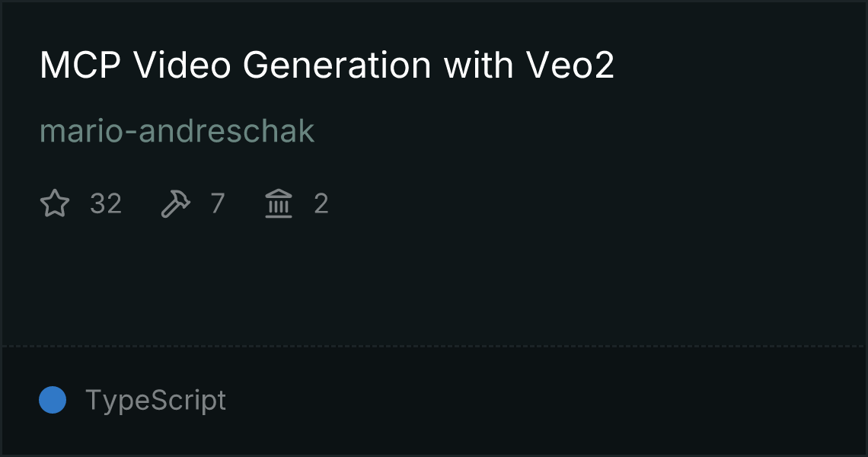Select the tools count 7
The width and height of the screenshot is (868, 457).
218,204
